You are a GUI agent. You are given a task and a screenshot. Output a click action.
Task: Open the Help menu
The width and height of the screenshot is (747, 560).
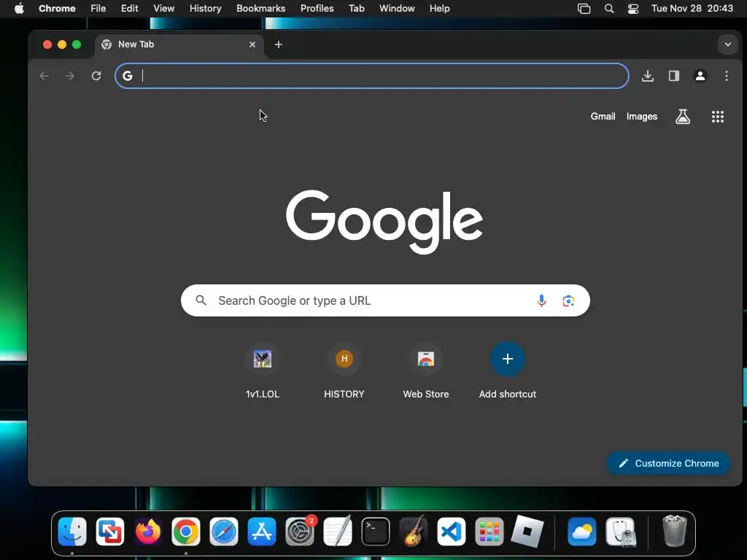(x=439, y=8)
